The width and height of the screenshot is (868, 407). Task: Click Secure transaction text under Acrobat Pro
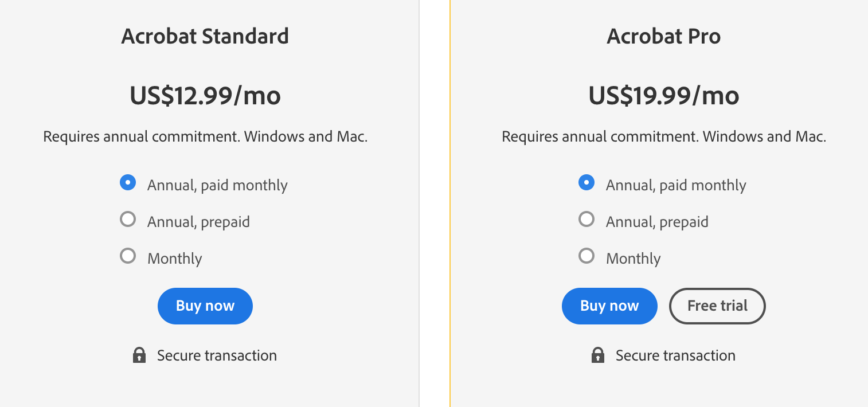(675, 355)
